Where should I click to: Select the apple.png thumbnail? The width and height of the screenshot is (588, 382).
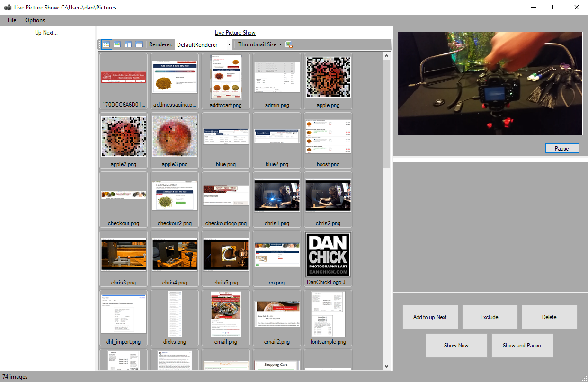(328, 81)
